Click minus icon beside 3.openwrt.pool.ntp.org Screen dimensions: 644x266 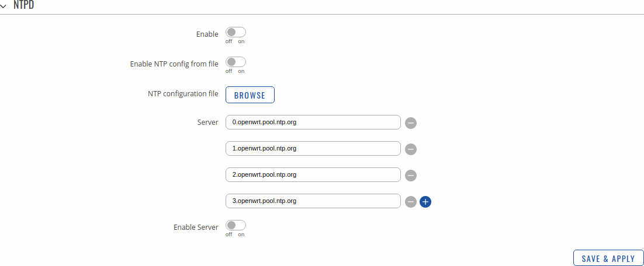click(411, 202)
